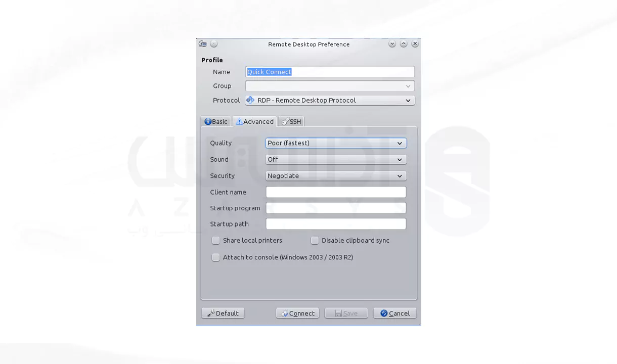Click the RDP protocol icon in Protocol field
This screenshot has width=617, height=364.
[250, 100]
